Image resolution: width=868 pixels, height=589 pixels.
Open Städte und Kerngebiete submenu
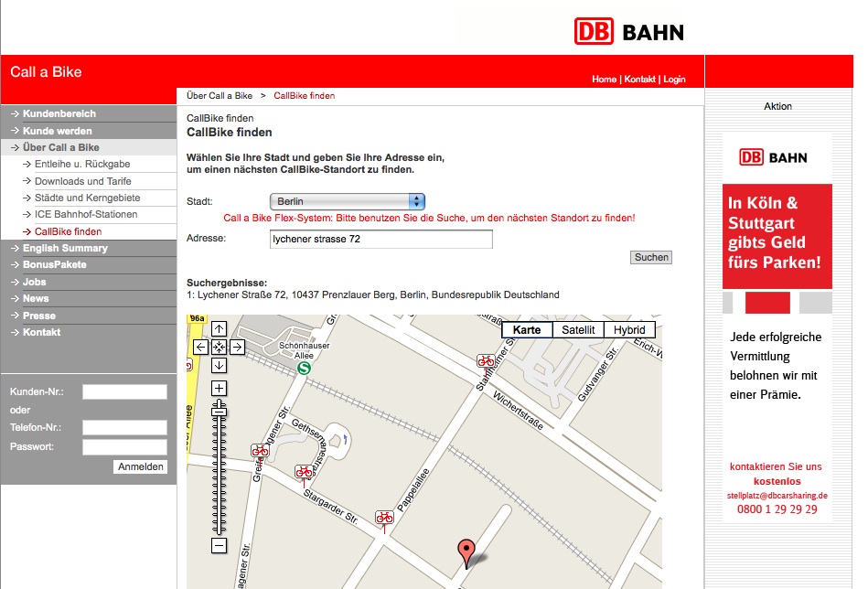(x=89, y=198)
